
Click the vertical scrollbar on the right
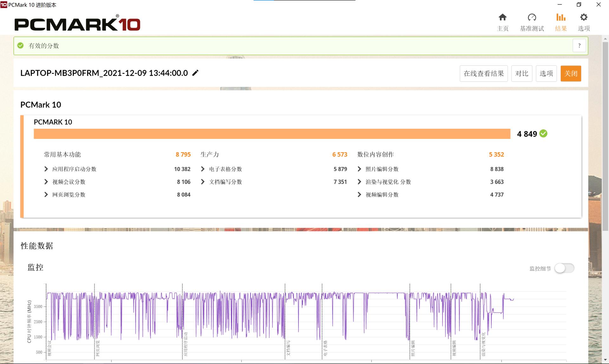click(x=605, y=136)
